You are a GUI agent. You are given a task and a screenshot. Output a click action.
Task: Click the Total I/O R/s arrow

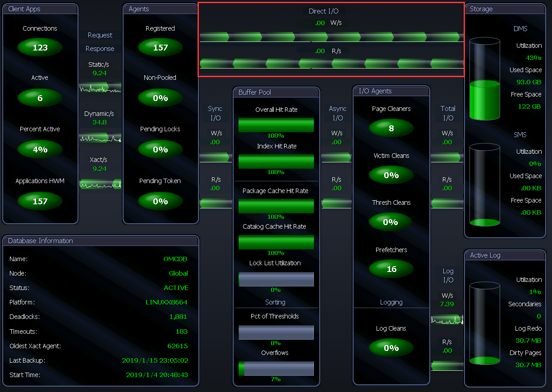(447, 203)
